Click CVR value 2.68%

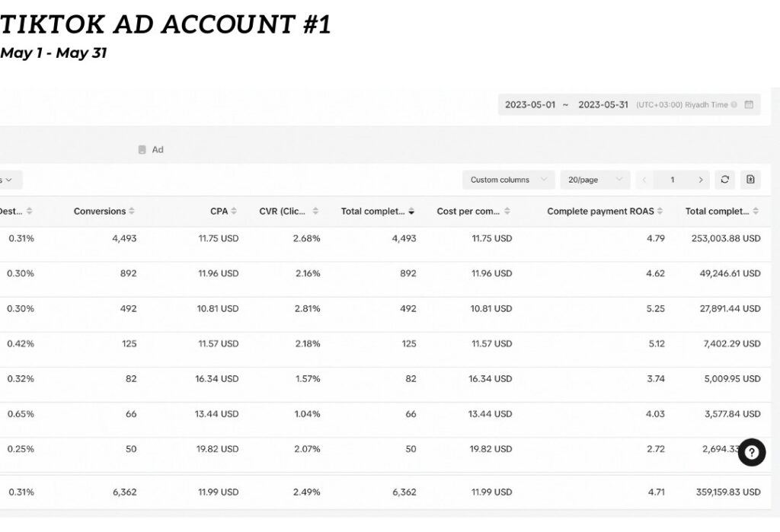tap(306, 239)
